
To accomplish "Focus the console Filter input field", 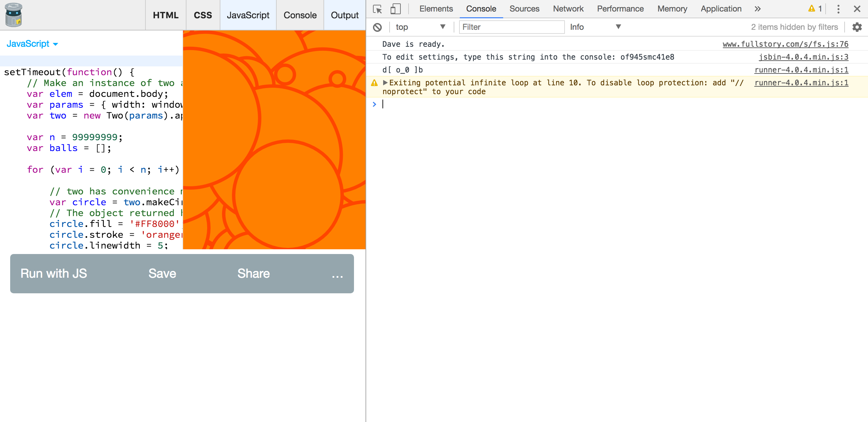I will click(x=511, y=27).
